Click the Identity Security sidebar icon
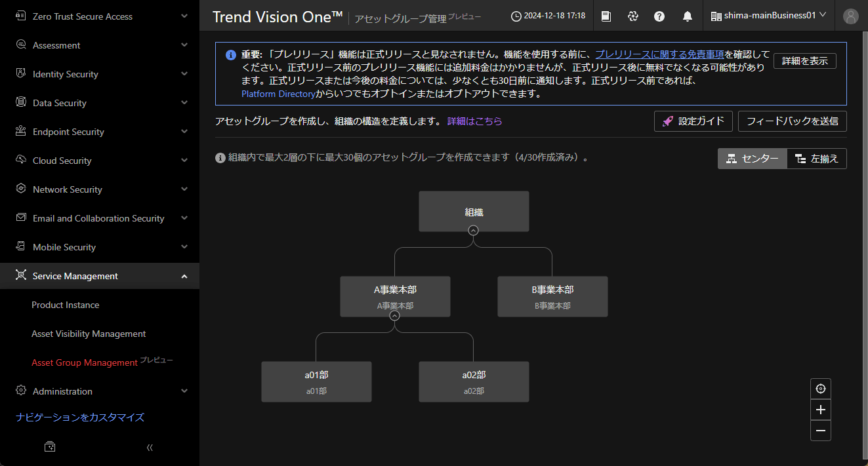Viewport: 868px width, 466px height. click(x=21, y=74)
